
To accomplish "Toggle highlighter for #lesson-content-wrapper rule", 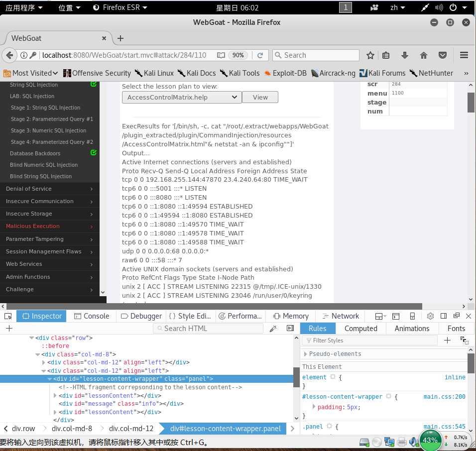I will pyautogui.click(x=388, y=396).
